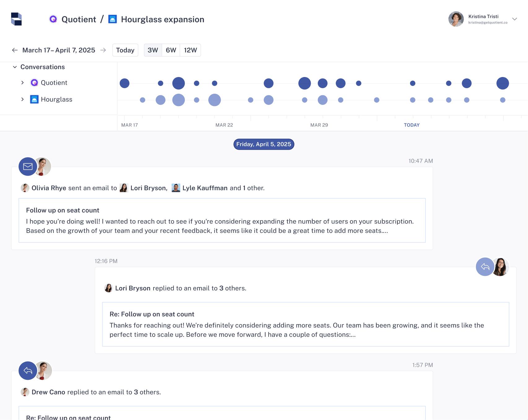Viewport: 528px width, 420px height.
Task: Select Hourglass dot above TODAY marker
Action: click(413, 100)
